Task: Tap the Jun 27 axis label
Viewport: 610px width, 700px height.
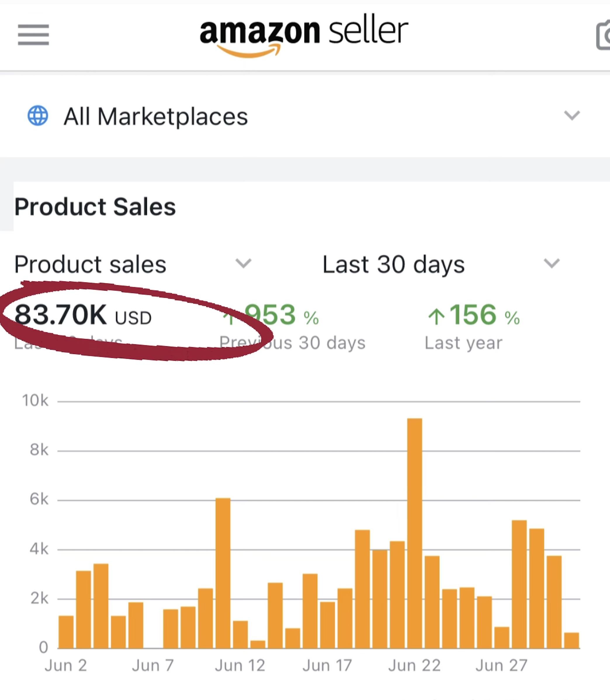Action: point(501,665)
